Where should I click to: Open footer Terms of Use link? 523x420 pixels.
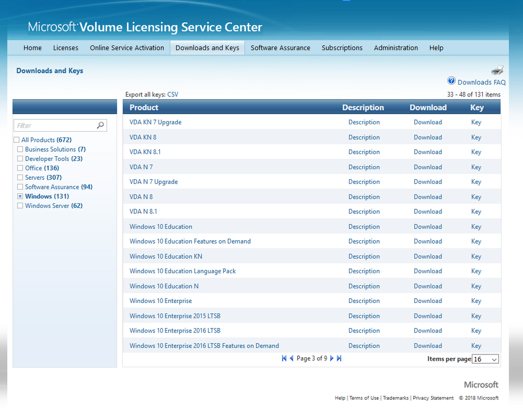(364, 398)
